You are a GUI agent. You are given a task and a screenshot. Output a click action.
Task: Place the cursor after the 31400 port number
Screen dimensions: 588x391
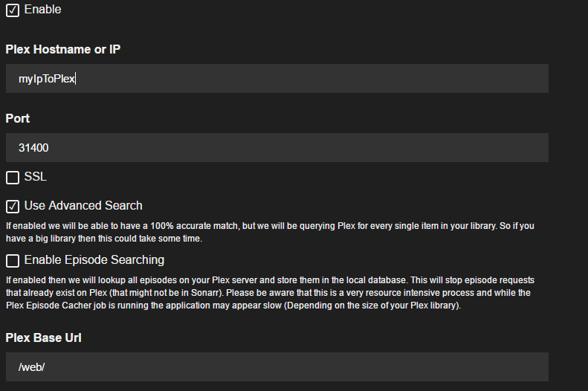click(50, 148)
